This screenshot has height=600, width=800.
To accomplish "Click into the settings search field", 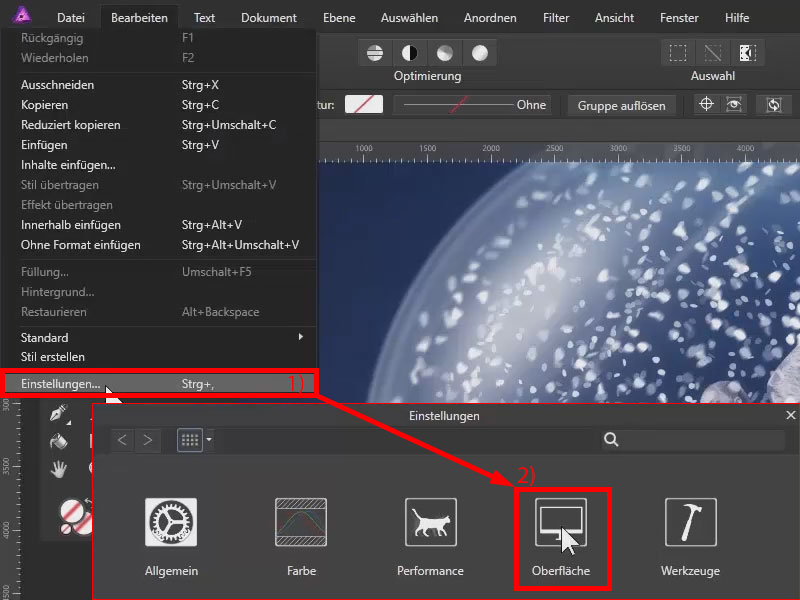I will (x=694, y=440).
